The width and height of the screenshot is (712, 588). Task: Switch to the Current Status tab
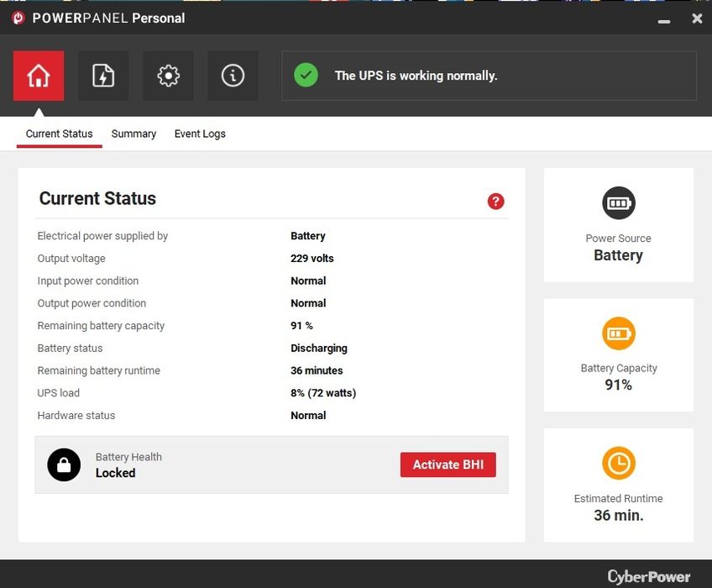pyautogui.click(x=59, y=134)
